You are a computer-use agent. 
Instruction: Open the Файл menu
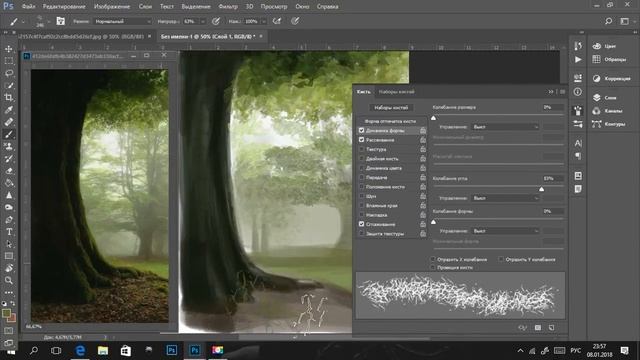pyautogui.click(x=28, y=7)
